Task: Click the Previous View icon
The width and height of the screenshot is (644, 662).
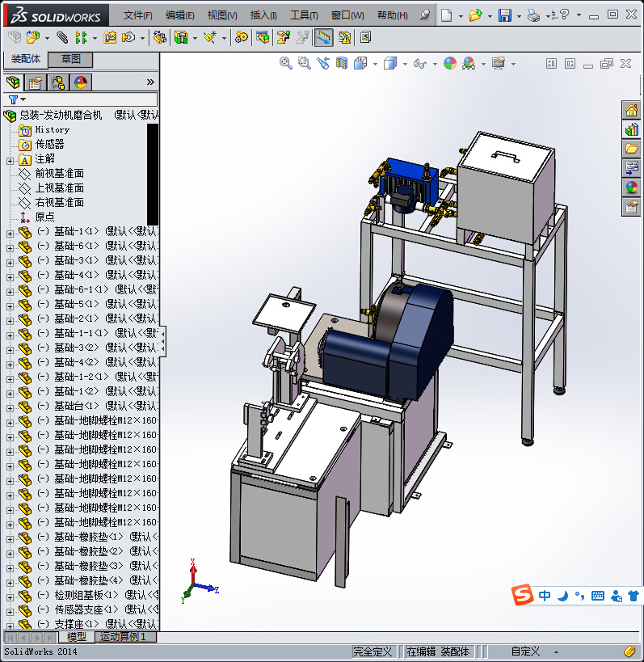Action: [x=323, y=63]
